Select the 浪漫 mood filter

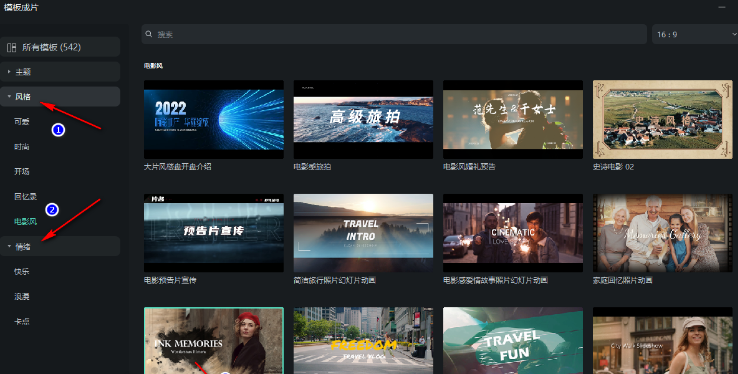click(x=22, y=296)
